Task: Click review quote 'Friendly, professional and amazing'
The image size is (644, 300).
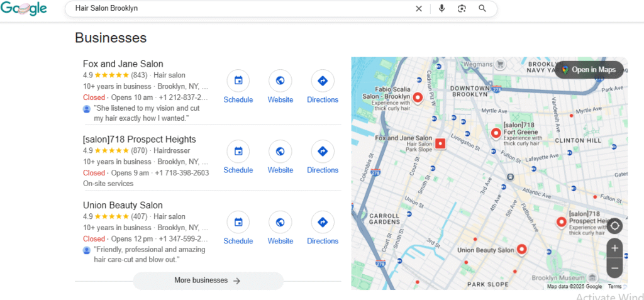Action: (x=150, y=254)
